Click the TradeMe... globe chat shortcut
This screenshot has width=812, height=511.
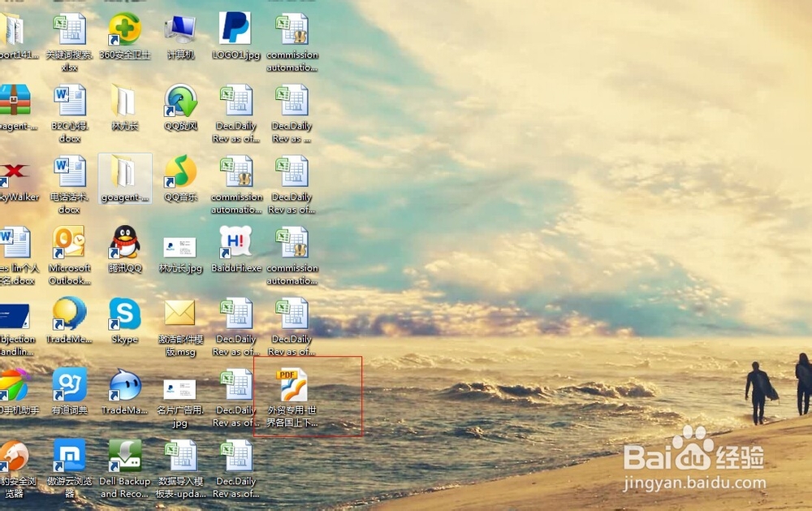point(69,314)
